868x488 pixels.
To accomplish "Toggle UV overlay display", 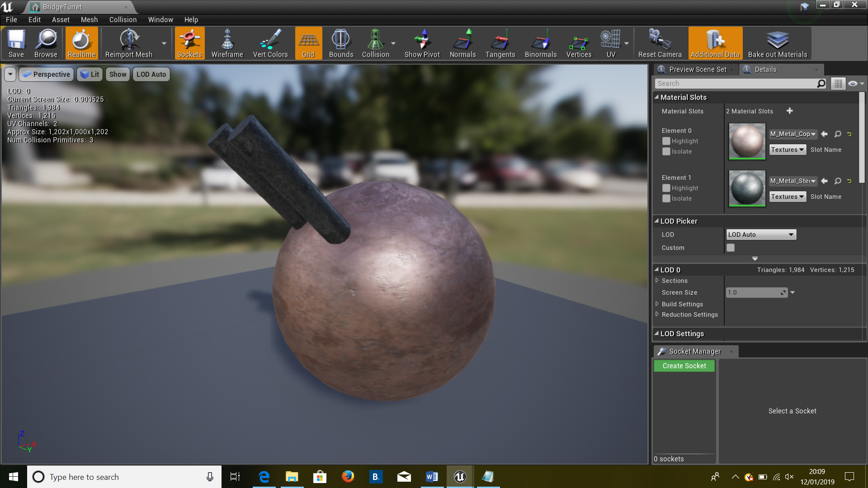I will (x=611, y=43).
